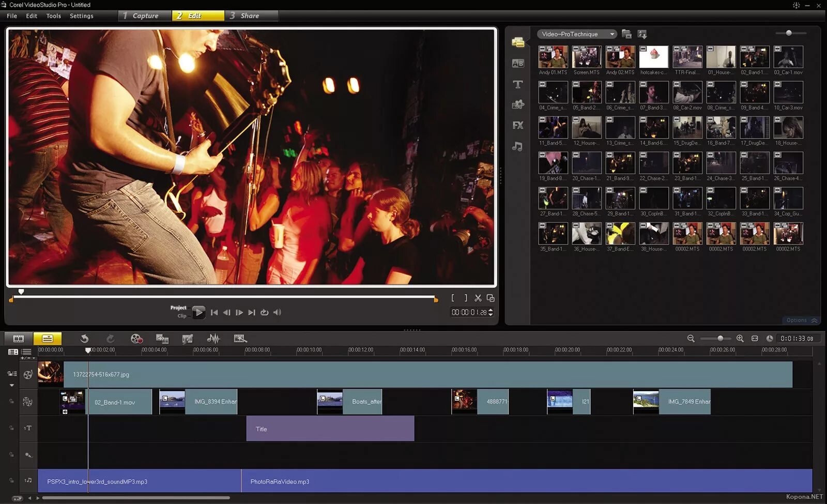Select Clip preview mode
This screenshot has height=504, width=827.
pos(182,316)
